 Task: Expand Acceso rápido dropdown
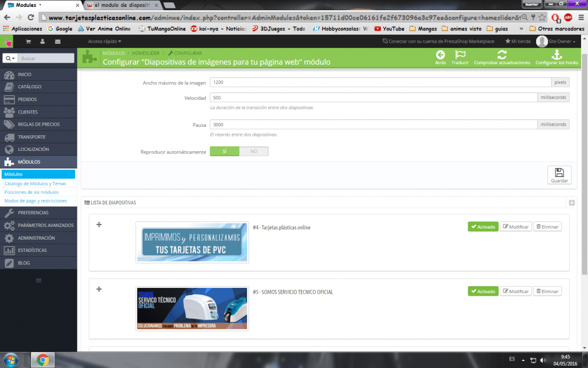[105, 41]
